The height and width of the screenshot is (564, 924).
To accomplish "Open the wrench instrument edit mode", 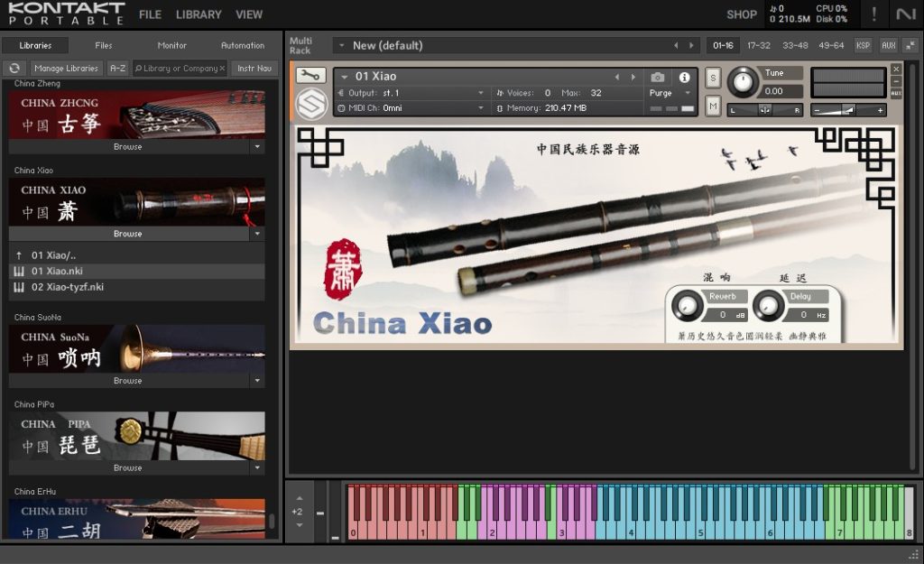I will coord(310,75).
